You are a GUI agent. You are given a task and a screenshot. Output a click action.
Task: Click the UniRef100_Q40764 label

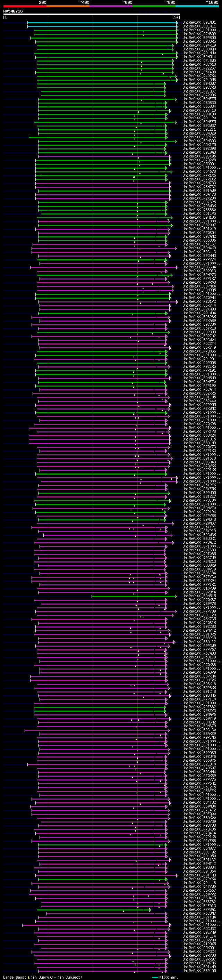click(x=199, y=76)
